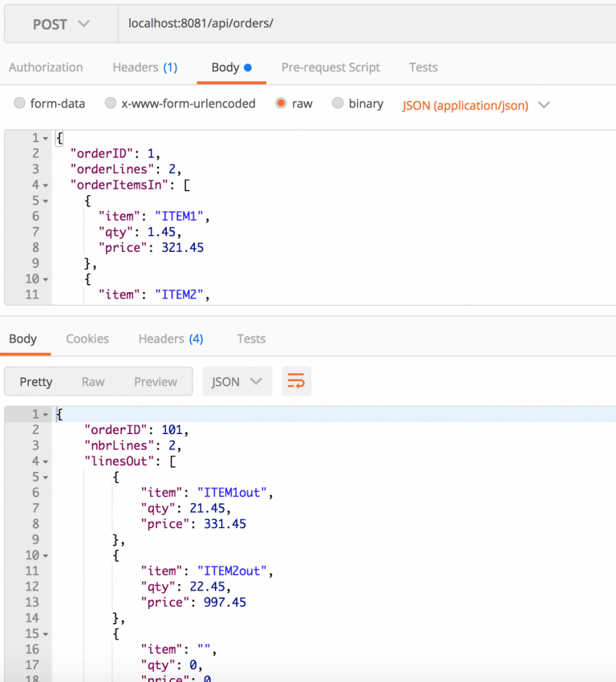Click the wrap-lines icon in the response toolbar
Viewport: 616px width, 682px height.
[297, 381]
